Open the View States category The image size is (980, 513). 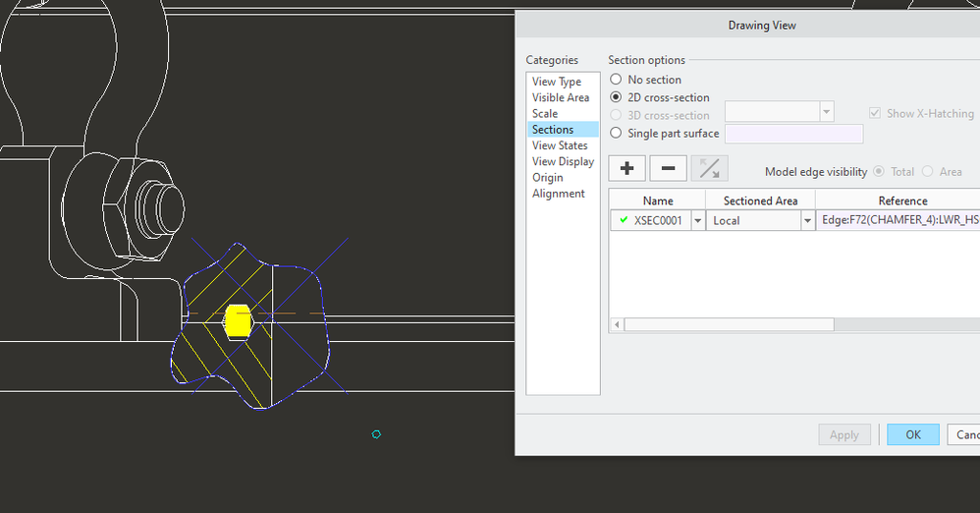click(x=560, y=145)
